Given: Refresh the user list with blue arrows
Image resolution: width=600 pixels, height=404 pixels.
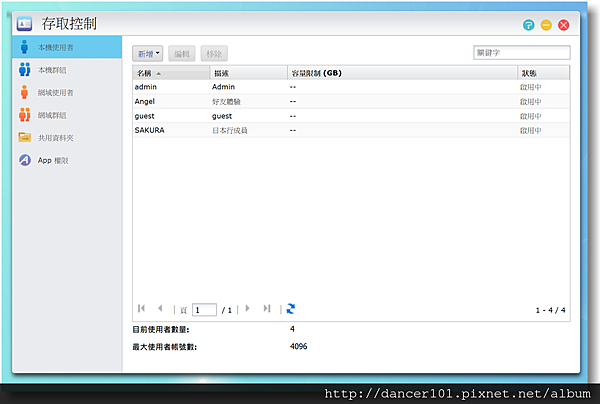Looking at the screenshot, I should [x=290, y=309].
